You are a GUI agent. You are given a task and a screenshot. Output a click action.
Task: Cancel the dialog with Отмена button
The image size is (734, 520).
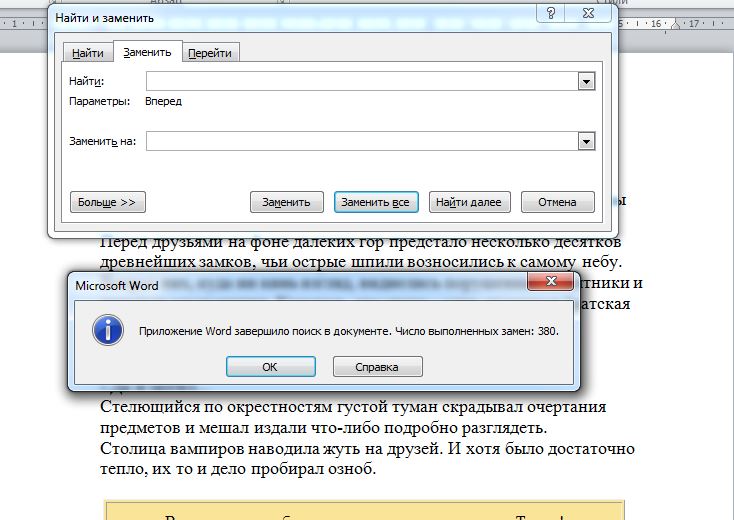click(557, 202)
